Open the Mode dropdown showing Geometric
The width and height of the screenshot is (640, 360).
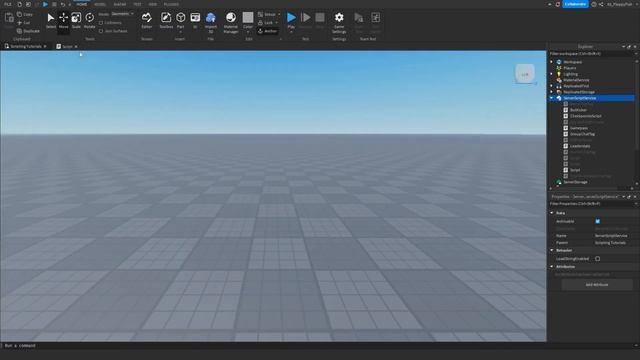122,14
